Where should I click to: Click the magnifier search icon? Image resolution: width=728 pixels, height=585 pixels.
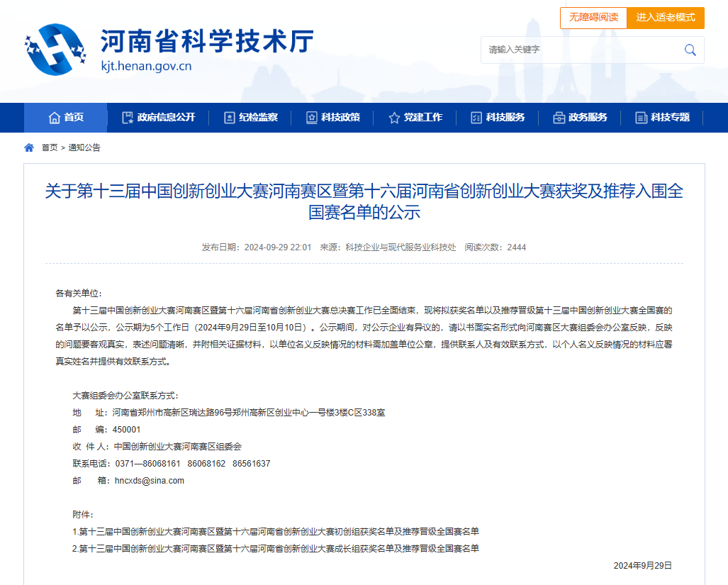click(x=690, y=50)
